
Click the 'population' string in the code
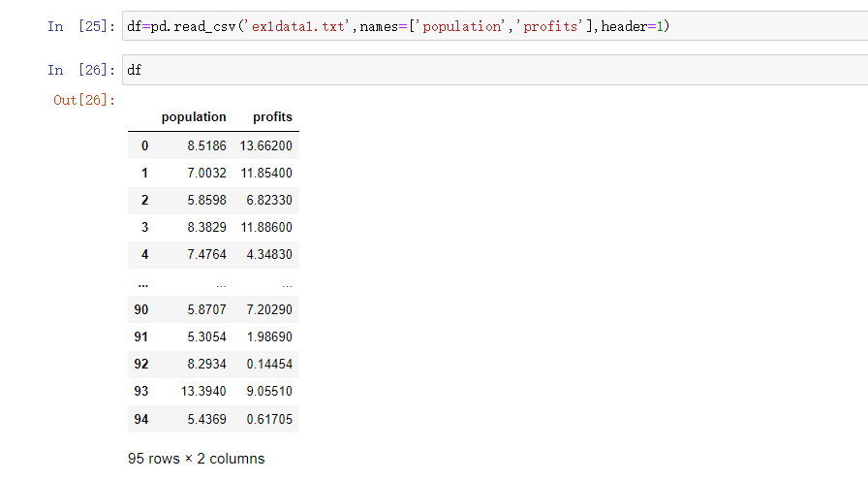tap(460, 26)
